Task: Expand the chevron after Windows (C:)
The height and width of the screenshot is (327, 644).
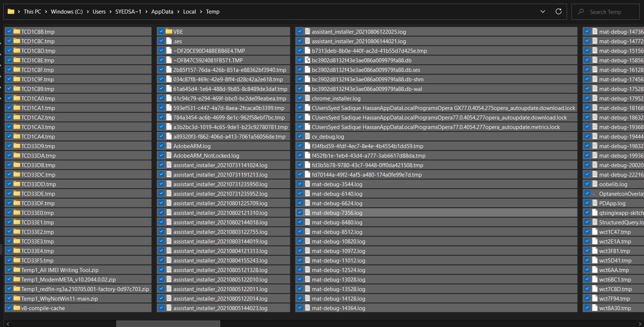Action: coord(88,12)
